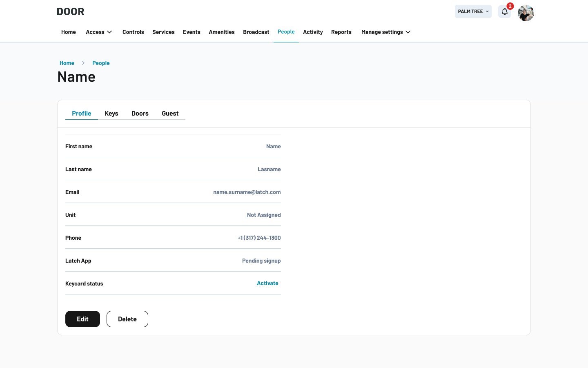This screenshot has height=368, width=588.
Task: Switch to the Doors tab
Action: pyautogui.click(x=140, y=114)
